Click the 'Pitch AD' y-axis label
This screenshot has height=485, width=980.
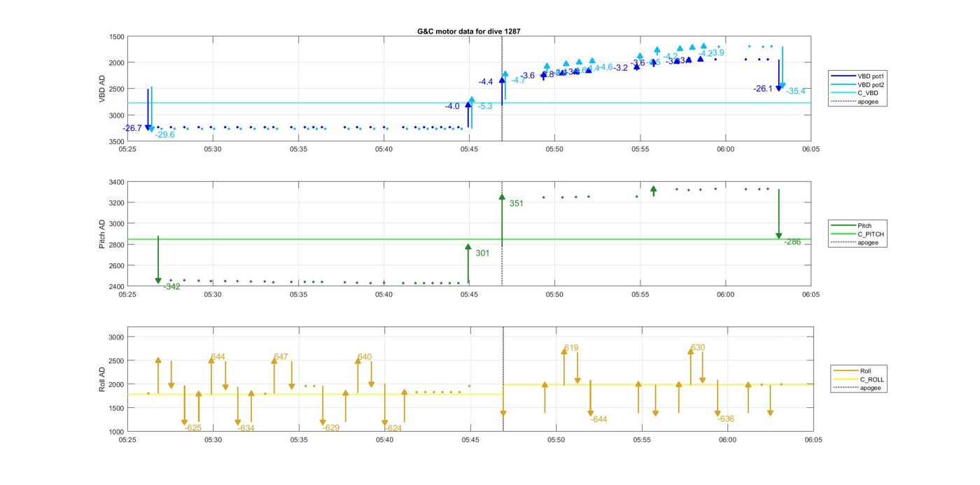(x=102, y=234)
